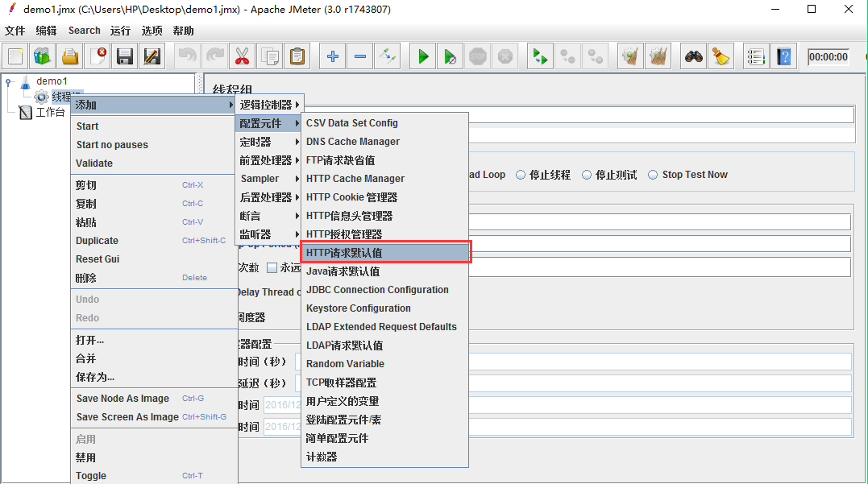Image resolution: width=868 pixels, height=484 pixels.
Task: Click the Expand All plus icon
Action: [x=333, y=56]
